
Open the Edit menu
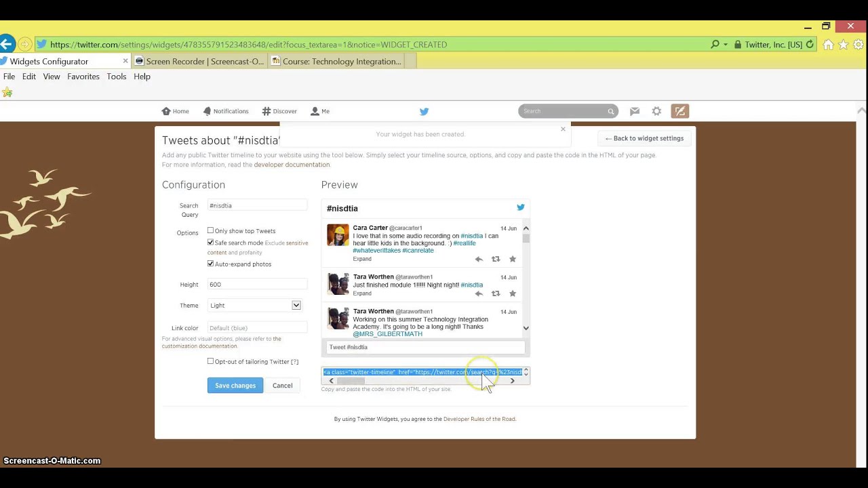[x=29, y=77]
